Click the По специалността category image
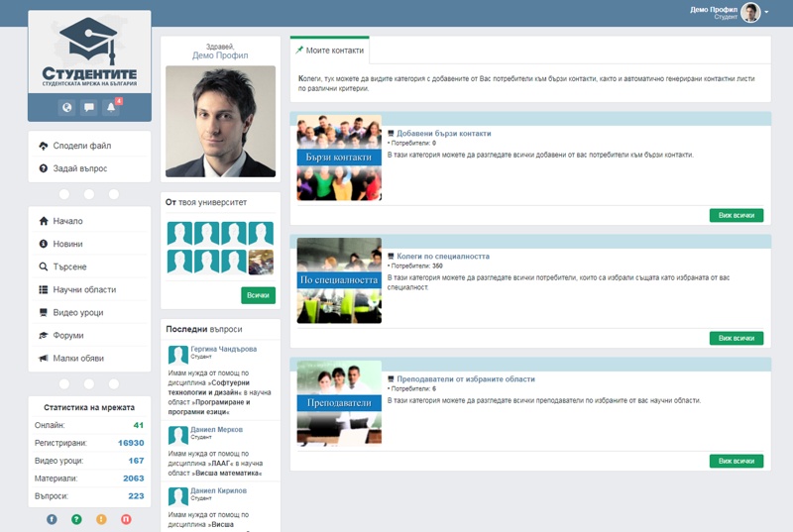 [x=339, y=280]
